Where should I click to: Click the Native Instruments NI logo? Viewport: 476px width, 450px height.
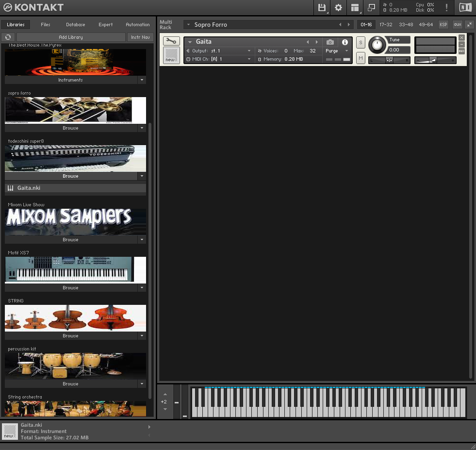click(465, 7)
